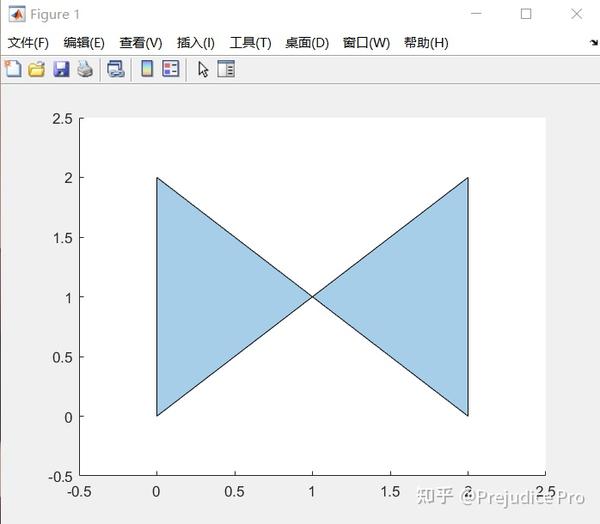Select the Edit Plot arrow tool
600x524 pixels.
coord(203,69)
